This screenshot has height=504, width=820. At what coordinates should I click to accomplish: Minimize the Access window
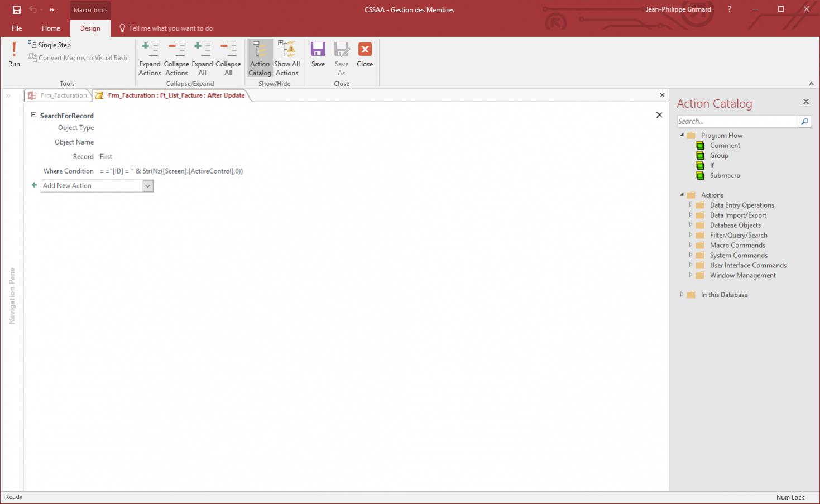coord(755,9)
